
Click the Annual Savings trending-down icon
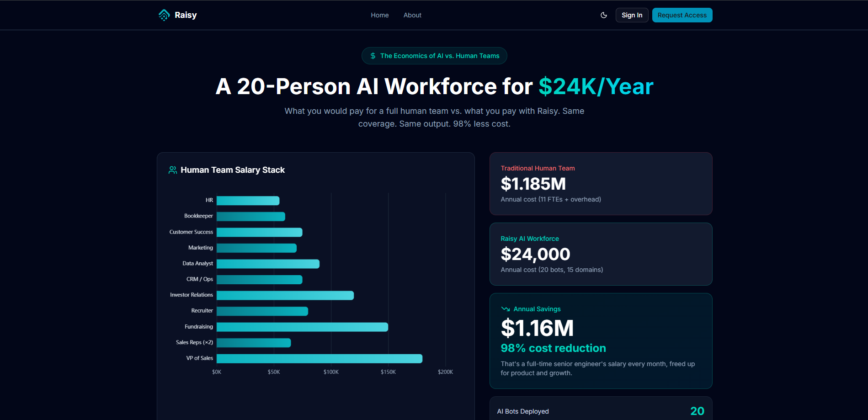point(506,309)
